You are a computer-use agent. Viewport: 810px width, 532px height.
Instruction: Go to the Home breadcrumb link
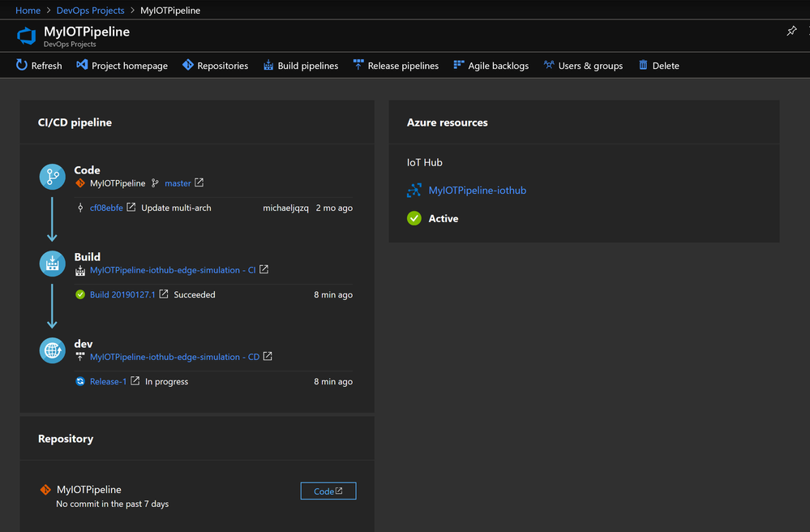[28, 11]
